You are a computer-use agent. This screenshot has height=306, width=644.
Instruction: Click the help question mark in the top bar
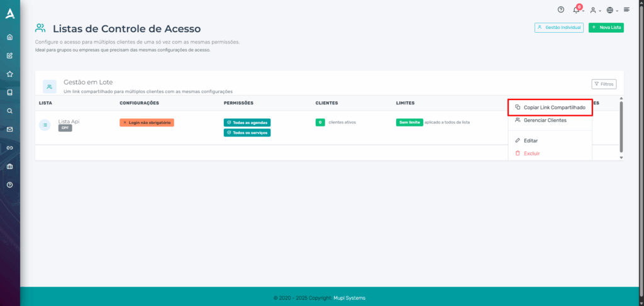(x=561, y=9)
